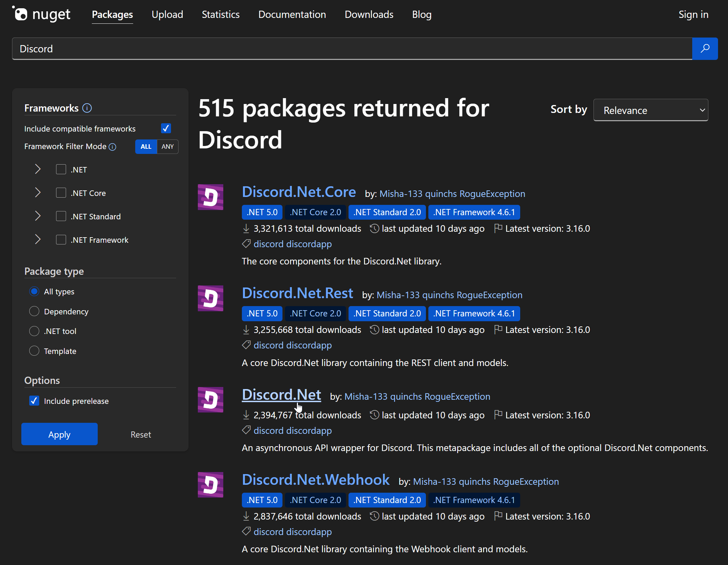Viewport: 728px width, 565px height.
Task: Click .NET Core 2.0 badge on Discord.Net.Webhook
Action: click(x=315, y=500)
